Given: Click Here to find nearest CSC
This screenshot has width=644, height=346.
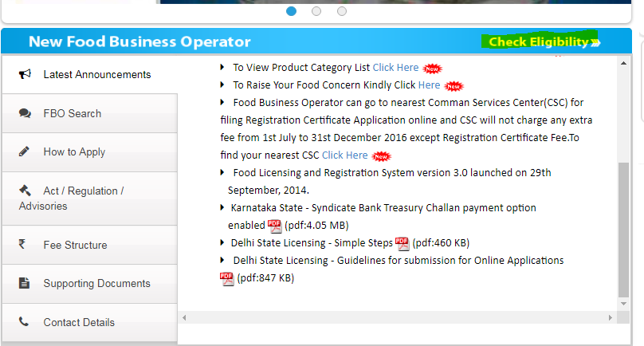Looking at the screenshot, I should [344, 155].
